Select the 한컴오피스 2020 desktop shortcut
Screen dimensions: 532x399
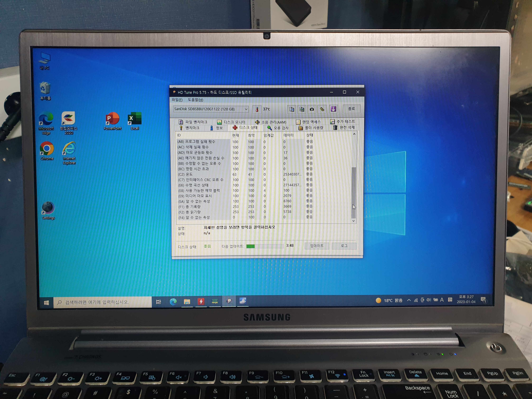click(x=68, y=123)
